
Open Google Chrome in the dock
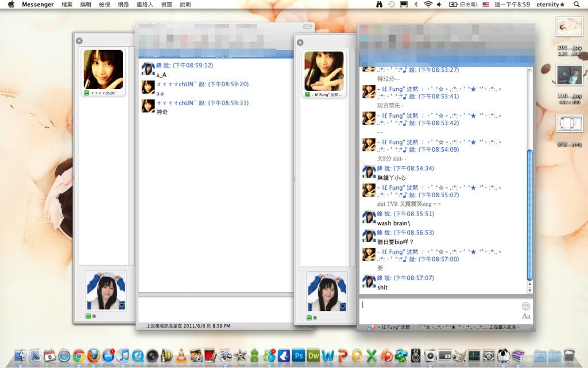click(x=79, y=356)
